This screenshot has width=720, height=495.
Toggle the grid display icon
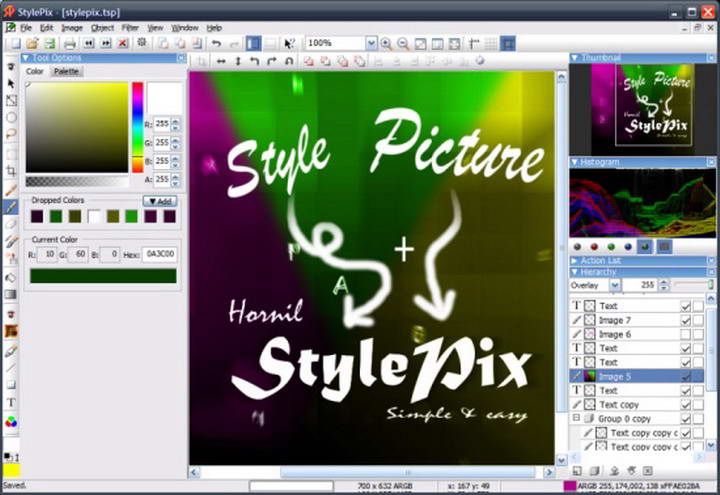(x=491, y=44)
